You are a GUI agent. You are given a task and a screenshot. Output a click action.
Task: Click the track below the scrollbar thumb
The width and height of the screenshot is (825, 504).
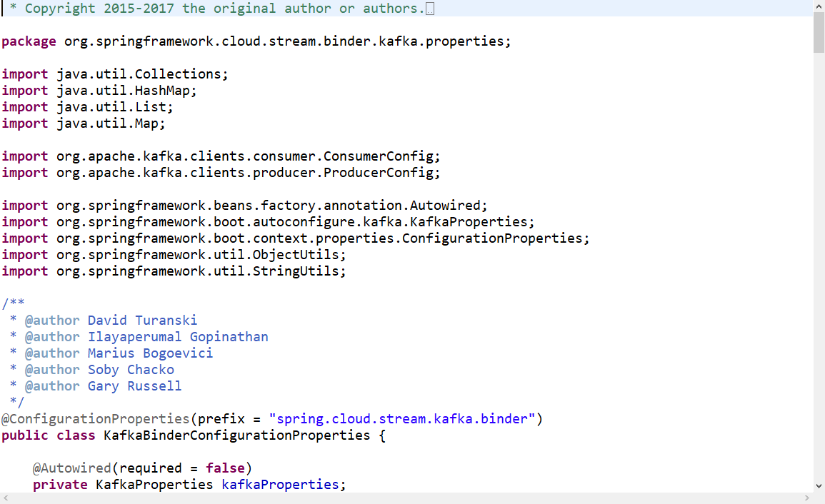[x=819, y=250]
